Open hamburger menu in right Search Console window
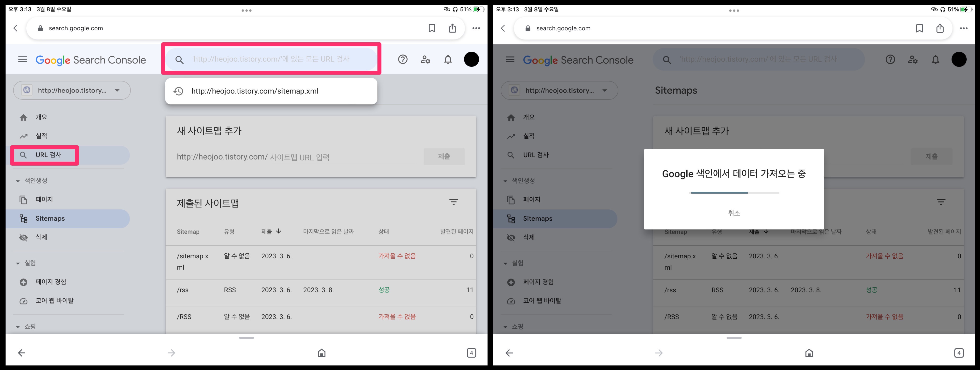Screen dimensions: 980x370 click(x=510, y=60)
